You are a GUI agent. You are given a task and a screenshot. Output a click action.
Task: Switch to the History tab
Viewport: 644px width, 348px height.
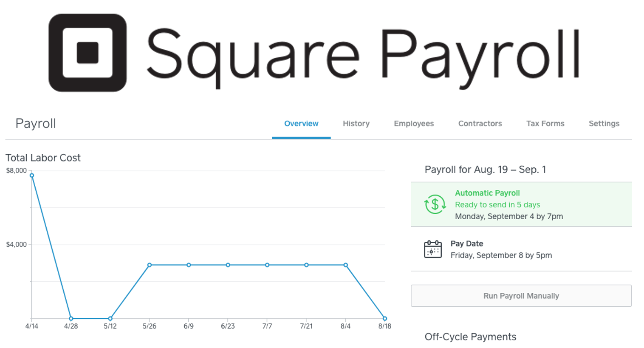pyautogui.click(x=356, y=124)
